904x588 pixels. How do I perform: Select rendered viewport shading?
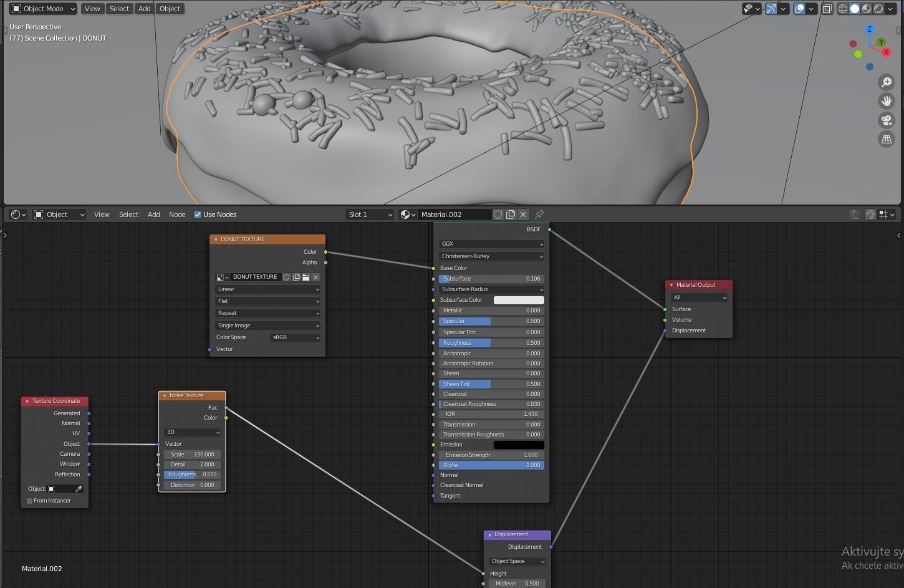tap(878, 9)
